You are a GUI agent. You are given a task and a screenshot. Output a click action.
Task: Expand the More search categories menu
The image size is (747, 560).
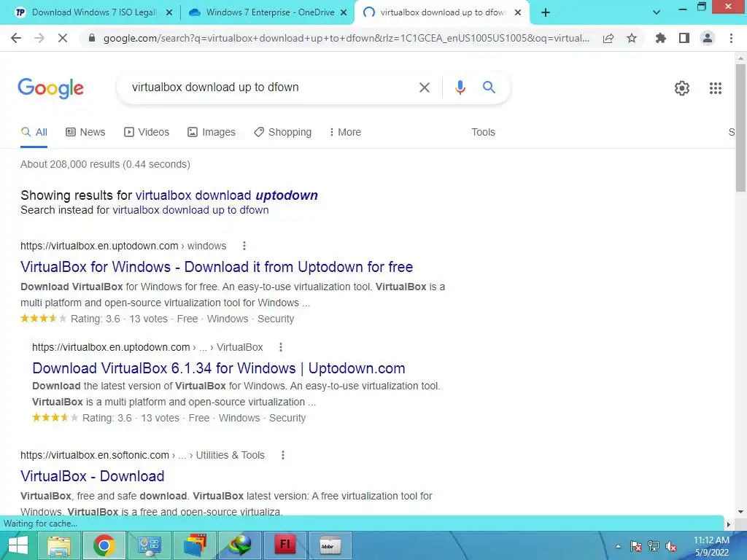345,133
